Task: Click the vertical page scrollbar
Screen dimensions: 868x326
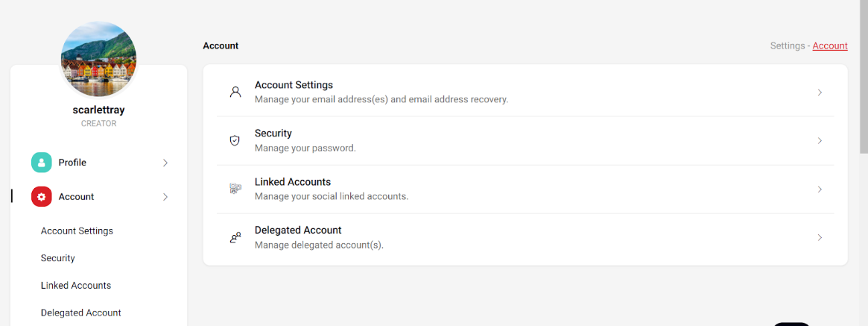Action: (864, 78)
